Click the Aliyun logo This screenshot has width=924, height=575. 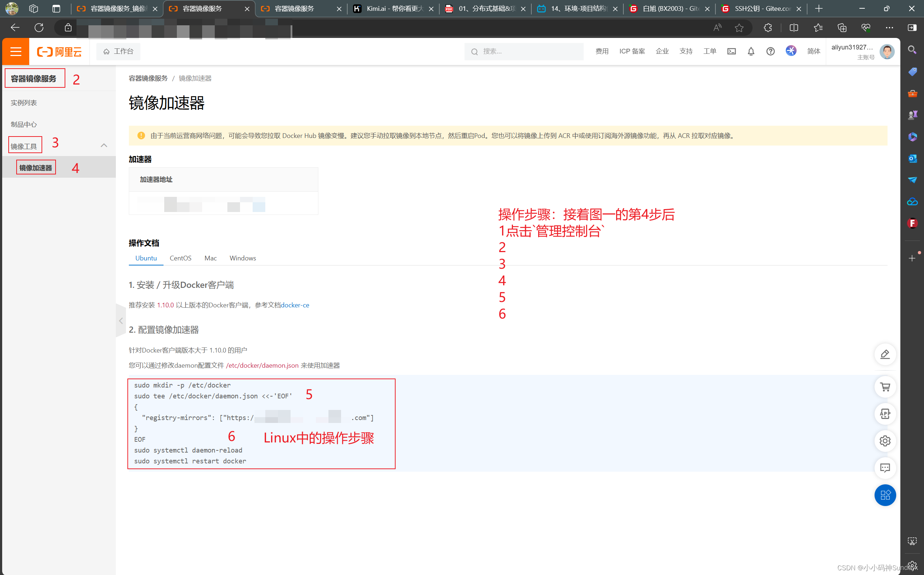(x=59, y=51)
